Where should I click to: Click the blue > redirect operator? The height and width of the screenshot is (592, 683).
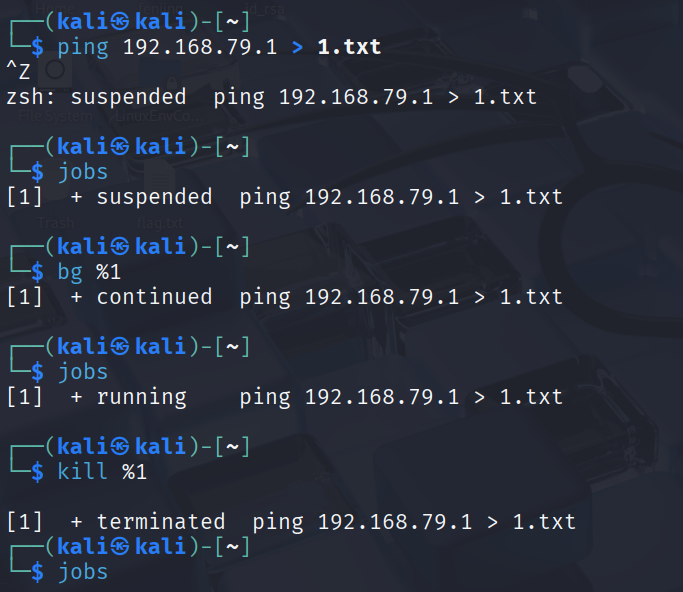(x=297, y=47)
